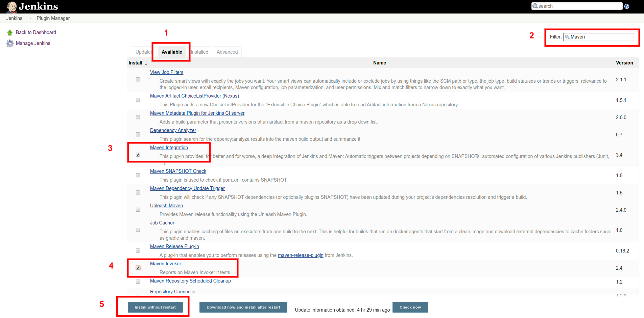Viewport: 644px width, 318px height.
Task: Open Job Cacher plugin link
Action: click(162, 223)
